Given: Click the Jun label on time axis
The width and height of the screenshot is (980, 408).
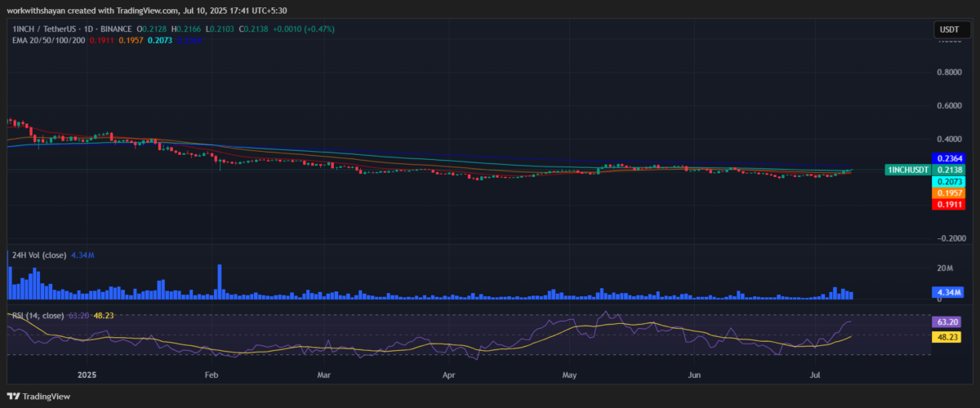Looking at the screenshot, I should [x=694, y=375].
